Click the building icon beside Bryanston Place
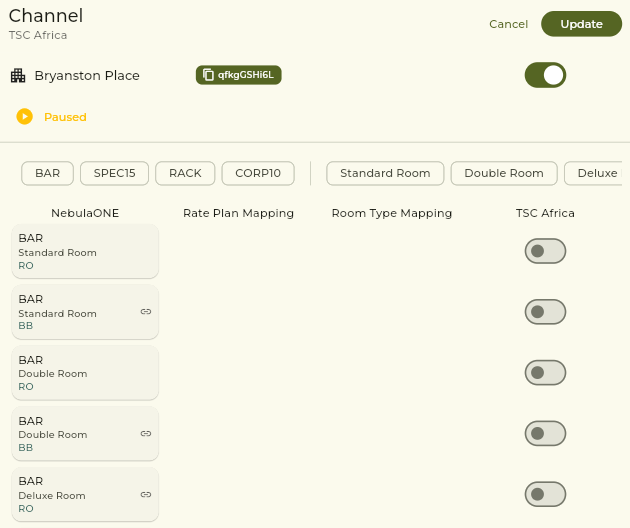 point(18,75)
